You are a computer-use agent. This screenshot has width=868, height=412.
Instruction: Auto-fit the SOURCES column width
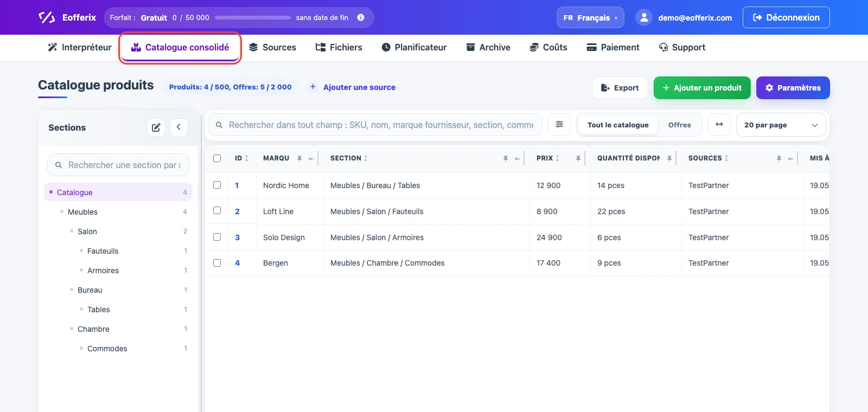tap(791, 158)
